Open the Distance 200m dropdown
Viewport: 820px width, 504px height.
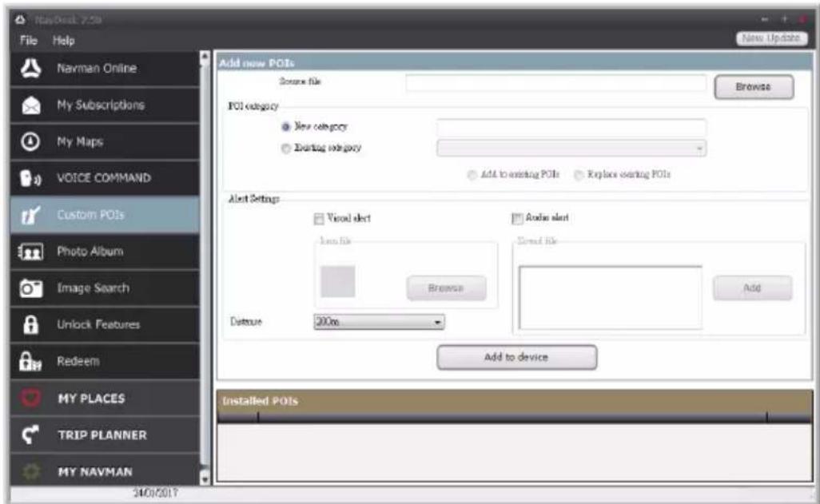379,322
